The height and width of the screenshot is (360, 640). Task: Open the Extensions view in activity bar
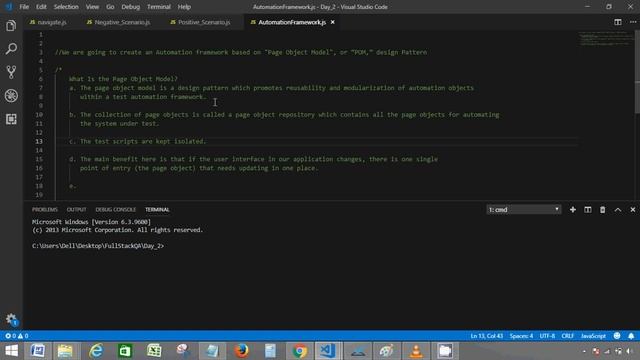tap(11, 119)
